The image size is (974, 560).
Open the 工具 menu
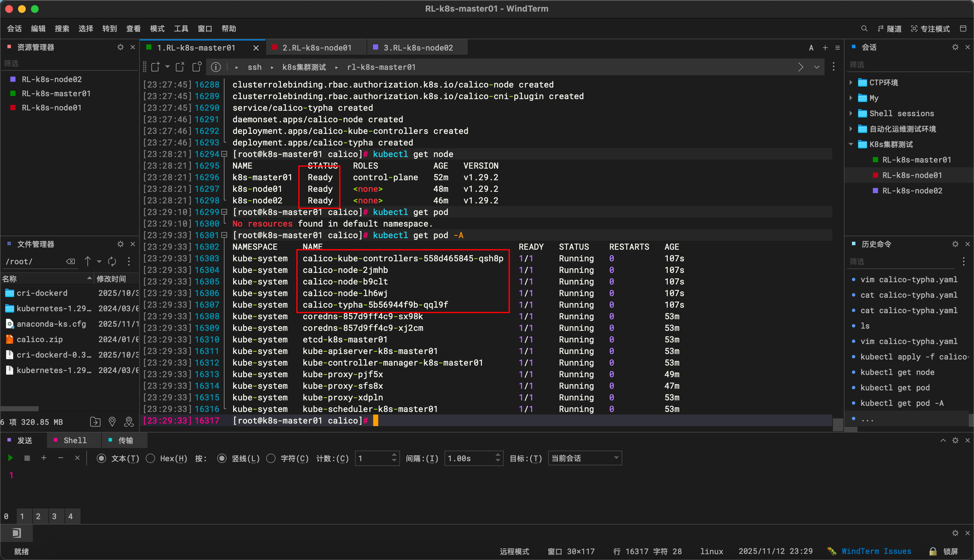181,29
